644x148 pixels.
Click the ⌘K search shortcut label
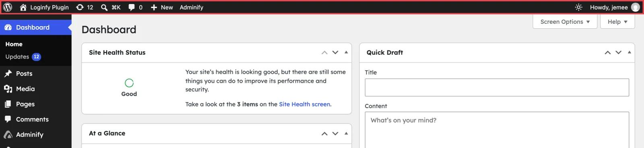click(116, 7)
